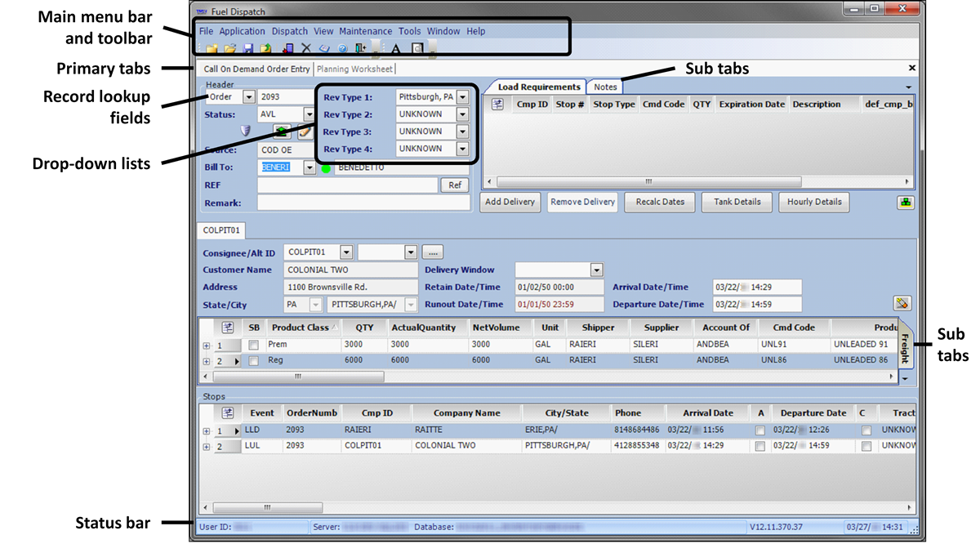Check the SB checkbox for Prem row
The height and width of the screenshot is (544, 980).
point(254,346)
